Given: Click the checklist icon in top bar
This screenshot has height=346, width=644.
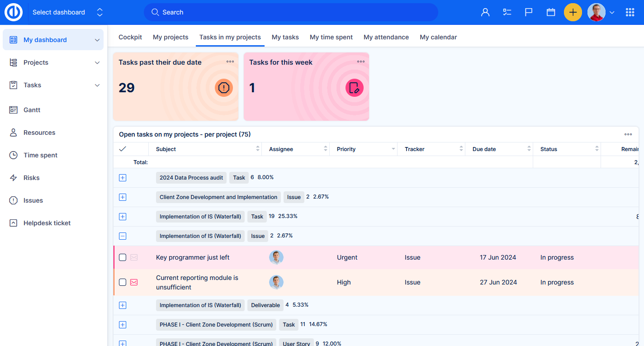Looking at the screenshot, I should (x=507, y=12).
